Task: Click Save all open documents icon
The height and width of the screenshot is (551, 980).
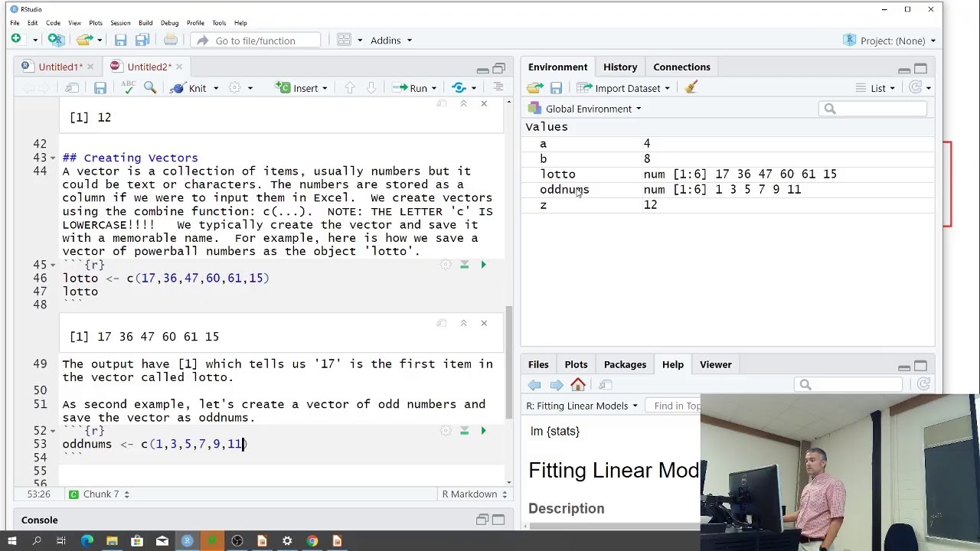Action: 142,40
